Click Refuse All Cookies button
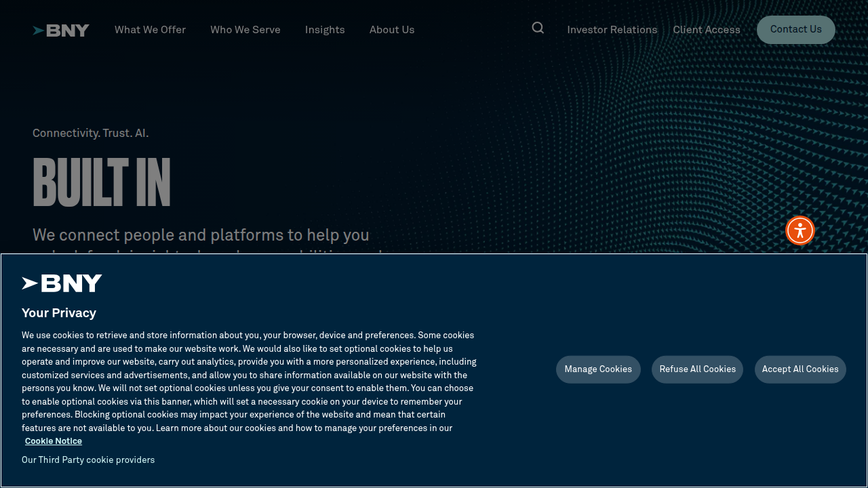 coord(698,369)
